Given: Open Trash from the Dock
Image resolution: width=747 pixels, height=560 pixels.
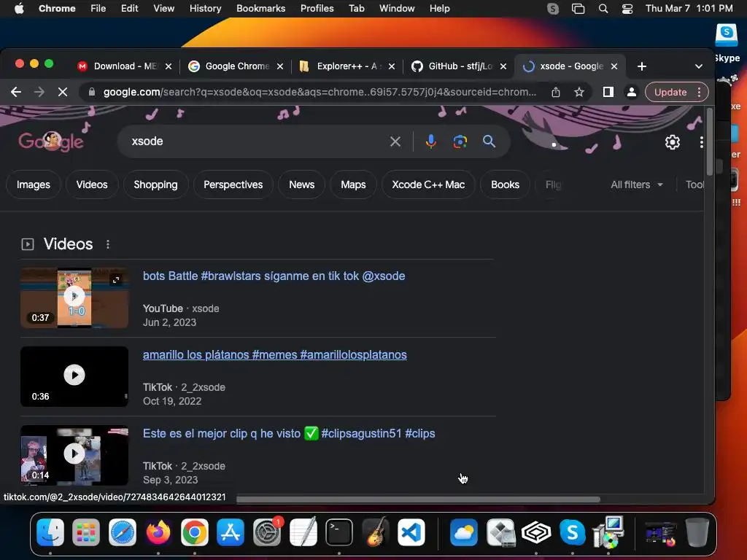Looking at the screenshot, I should point(697,532).
